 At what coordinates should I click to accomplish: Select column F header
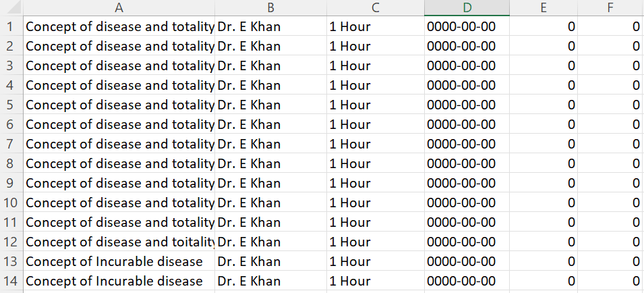point(610,7)
